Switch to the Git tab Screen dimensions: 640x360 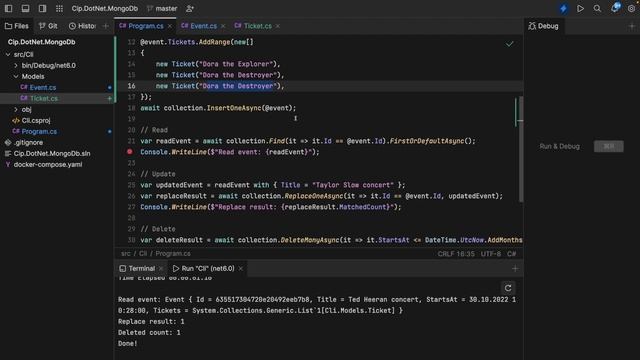(48, 26)
